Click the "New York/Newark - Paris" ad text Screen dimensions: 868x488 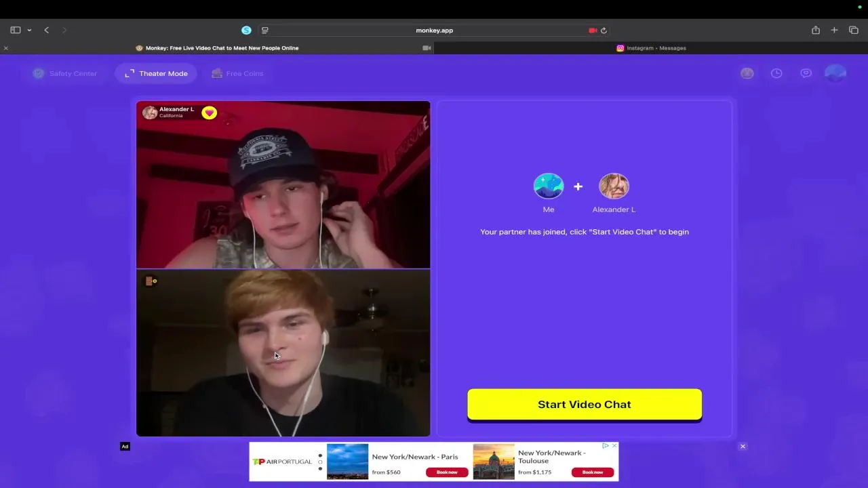[415, 457]
